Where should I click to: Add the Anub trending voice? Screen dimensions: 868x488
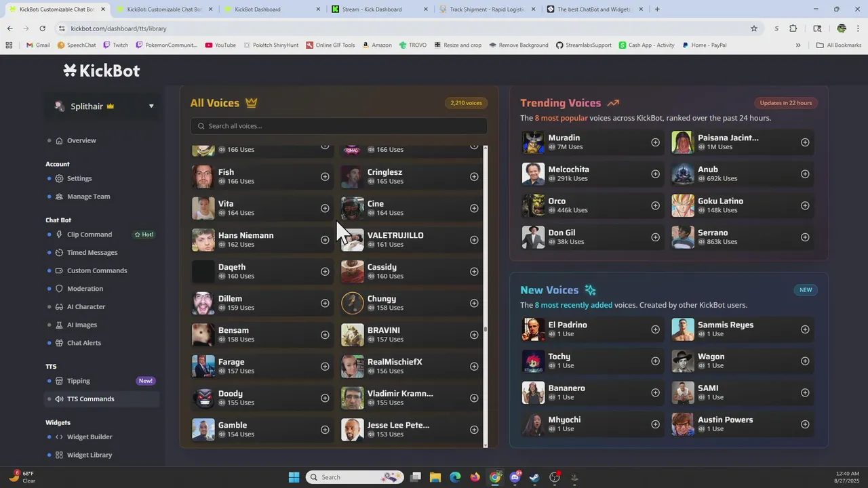tap(805, 174)
